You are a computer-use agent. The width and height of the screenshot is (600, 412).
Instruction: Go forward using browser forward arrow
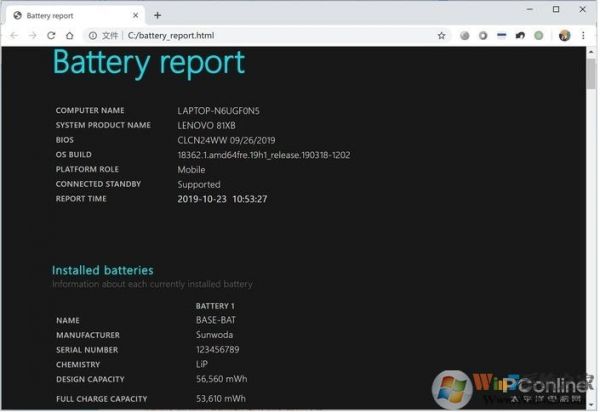pos(33,36)
